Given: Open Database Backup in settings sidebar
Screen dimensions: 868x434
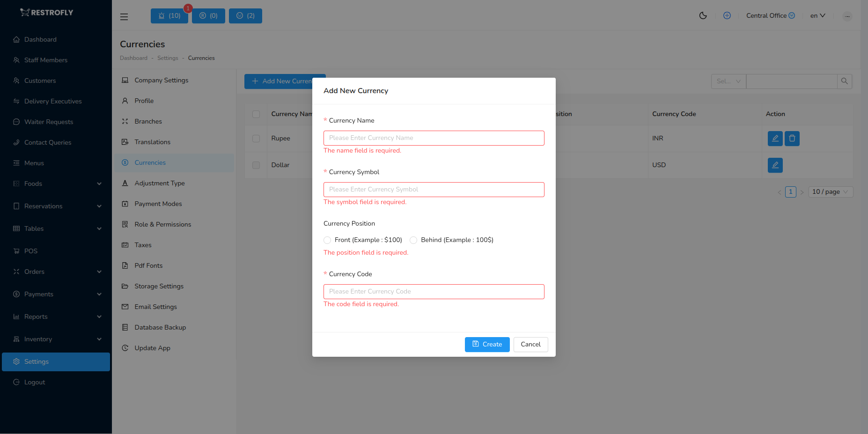Looking at the screenshot, I should (x=160, y=327).
